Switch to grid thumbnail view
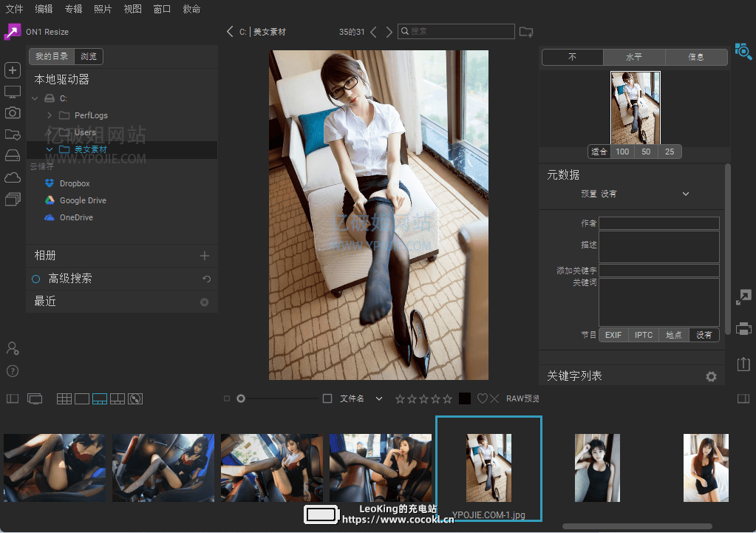 tap(64, 398)
